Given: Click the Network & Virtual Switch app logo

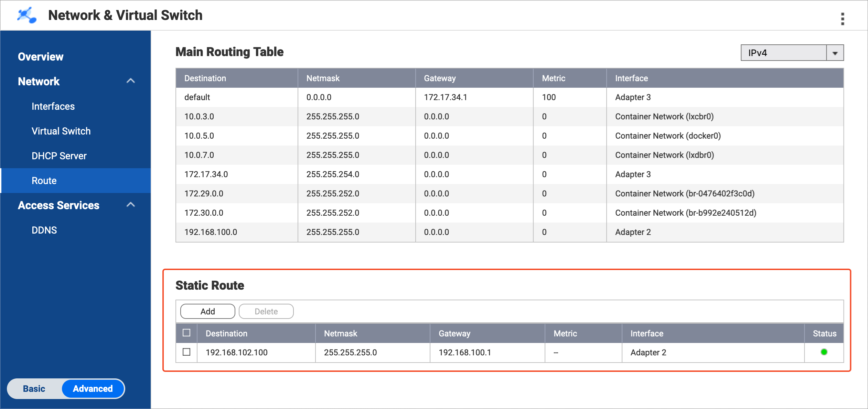Looking at the screenshot, I should (x=26, y=15).
